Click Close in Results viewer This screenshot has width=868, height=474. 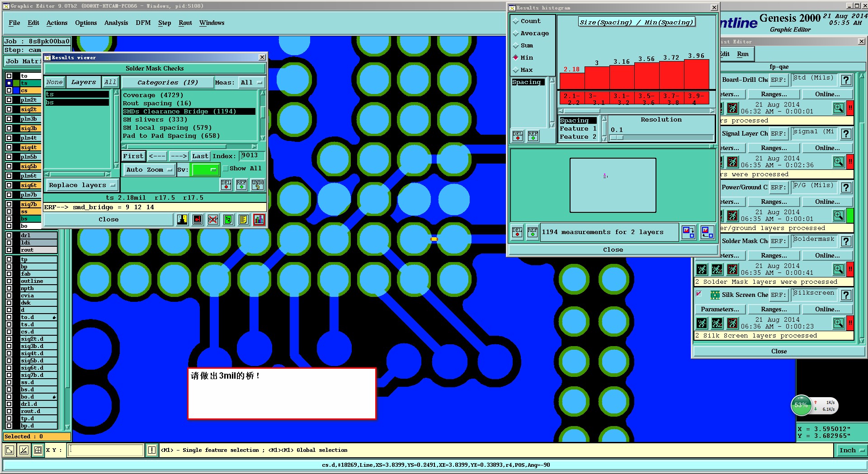tap(108, 220)
